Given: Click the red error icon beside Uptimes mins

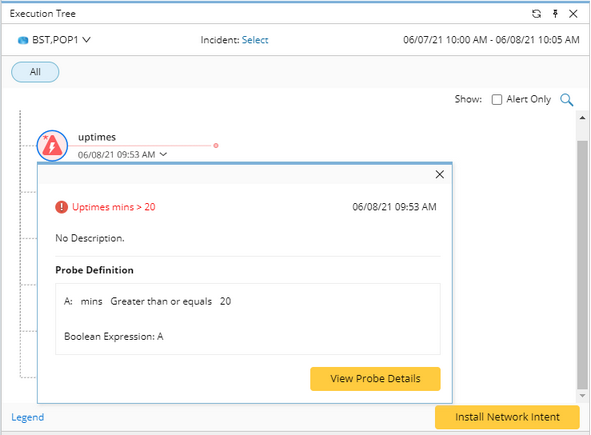Looking at the screenshot, I should (x=61, y=207).
